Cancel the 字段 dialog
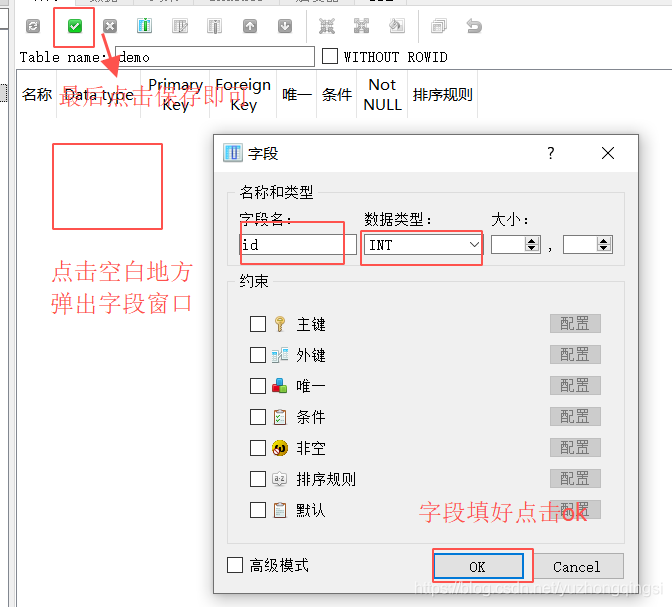The width and height of the screenshot is (672, 607). click(x=577, y=566)
